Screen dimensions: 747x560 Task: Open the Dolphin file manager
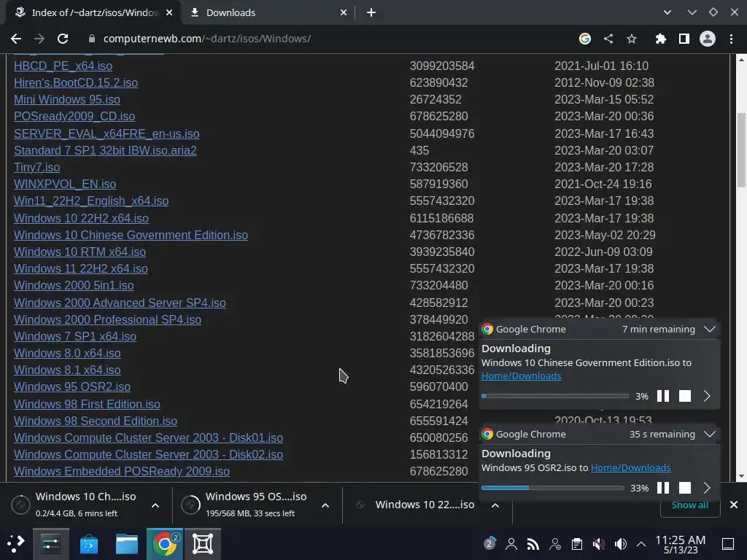[127, 544]
